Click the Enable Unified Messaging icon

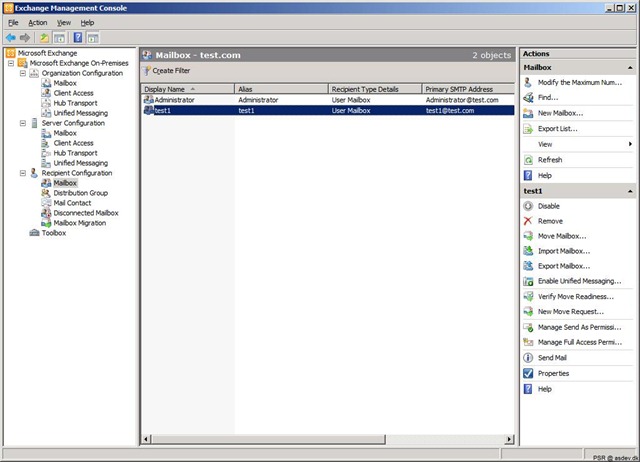click(x=528, y=281)
